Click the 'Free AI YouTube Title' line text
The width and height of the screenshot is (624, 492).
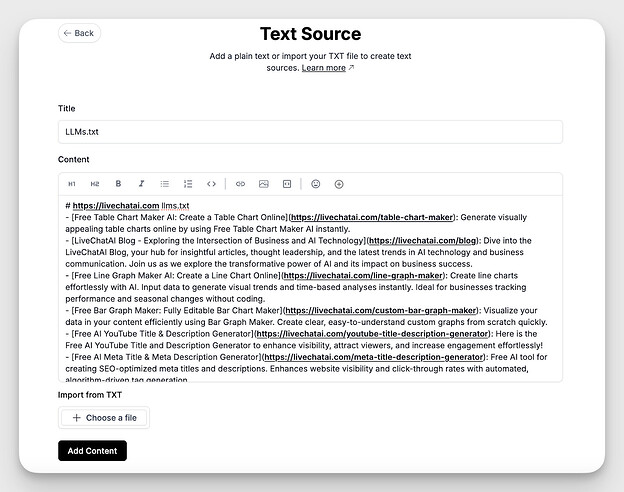[113, 334]
